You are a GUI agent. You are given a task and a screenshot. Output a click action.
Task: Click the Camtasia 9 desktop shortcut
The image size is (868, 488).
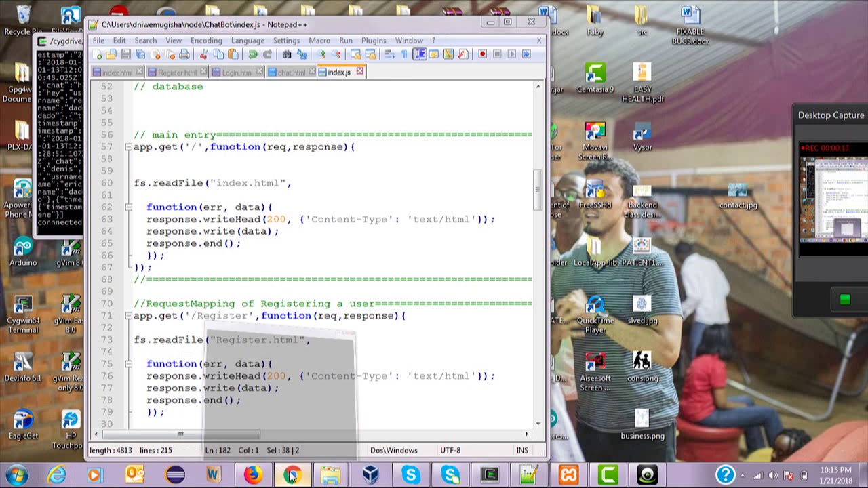coord(595,79)
